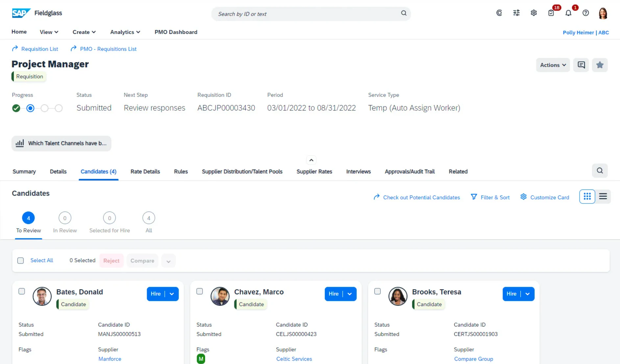Select the In Review status filter
This screenshot has width=620, height=364.
65,222
